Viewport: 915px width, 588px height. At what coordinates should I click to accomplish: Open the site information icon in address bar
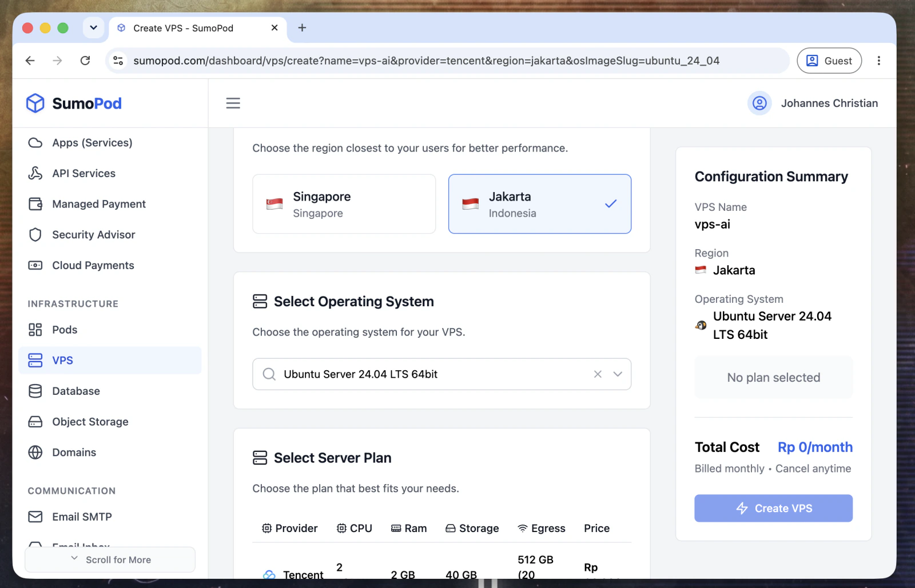[118, 61]
